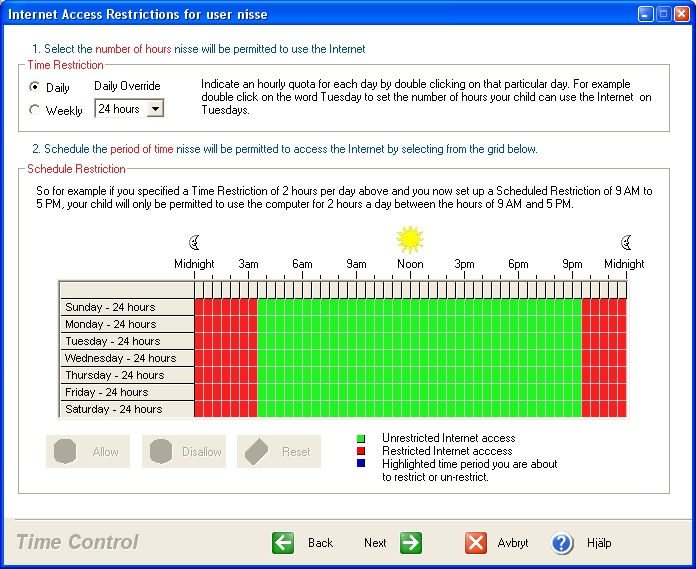This screenshot has width=696, height=569.
Task: Click the green Unrestricted Internet access legend swatch
Action: 360,439
